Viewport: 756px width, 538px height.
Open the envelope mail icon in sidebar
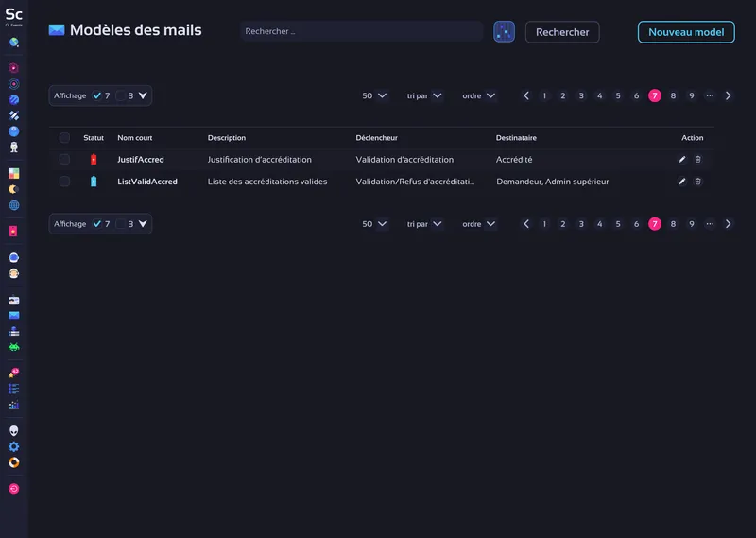(x=13, y=315)
